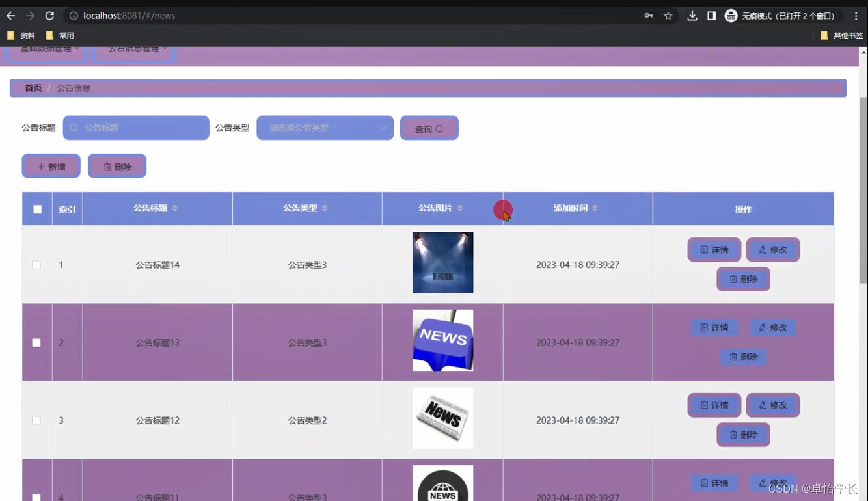Check the row for 公告标题12
The height and width of the screenshot is (501, 868).
click(36, 420)
